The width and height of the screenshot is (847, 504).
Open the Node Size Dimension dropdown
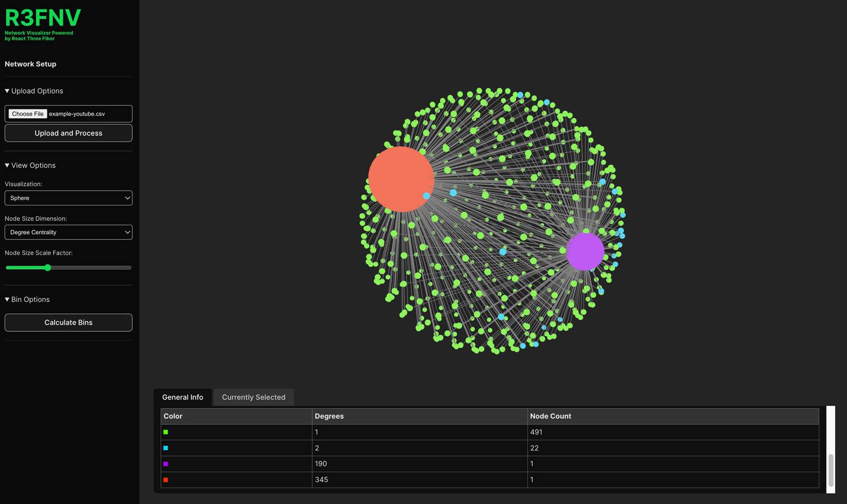[68, 233]
